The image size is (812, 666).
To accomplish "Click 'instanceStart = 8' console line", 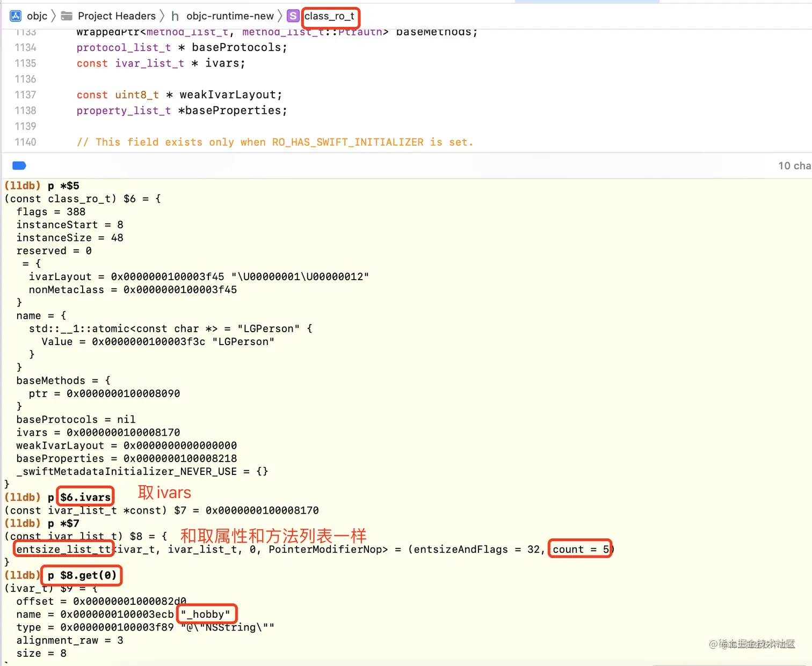I will pos(70,225).
